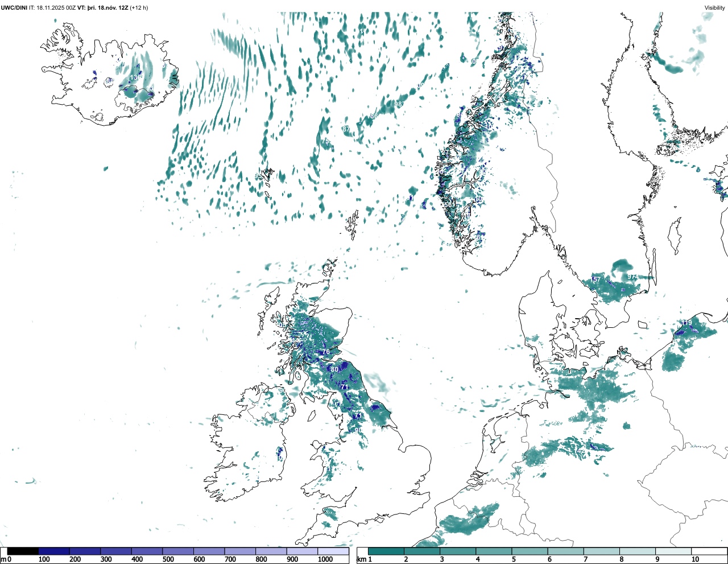The image size is (728, 564).
Task: Click the pale lavender 900–1000 m swatch
Action: click(302, 551)
